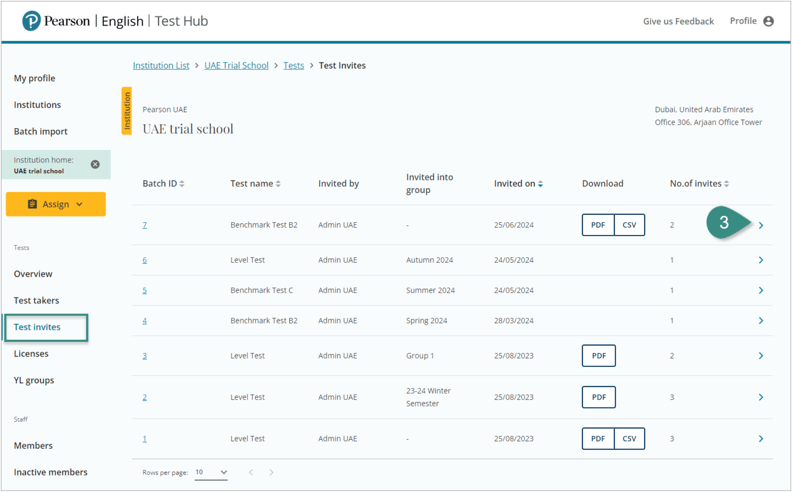
Task: Click Give us Feedback link
Action: 678,21
